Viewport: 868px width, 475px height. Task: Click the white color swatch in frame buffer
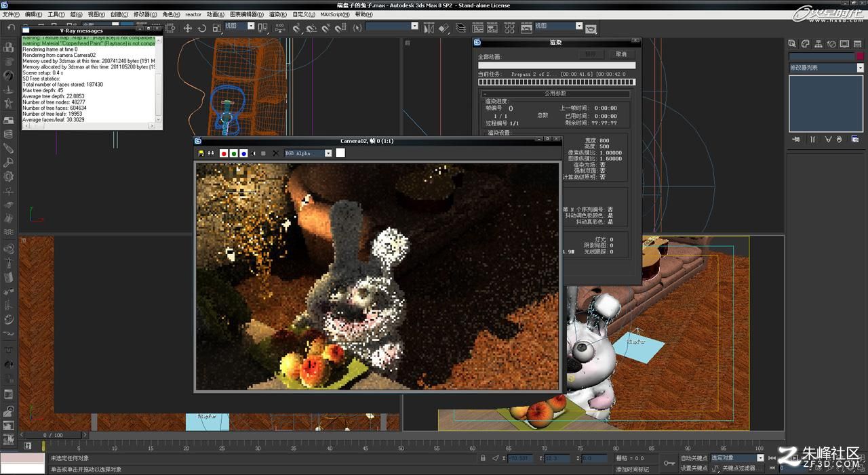point(340,153)
